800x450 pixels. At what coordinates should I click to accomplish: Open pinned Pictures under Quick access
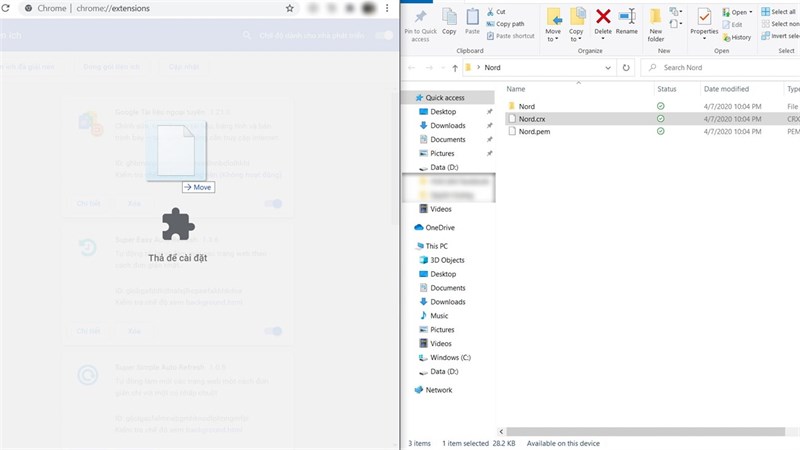point(442,153)
